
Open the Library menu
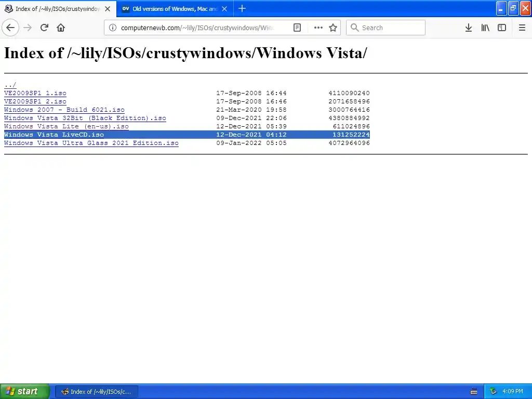[485, 28]
